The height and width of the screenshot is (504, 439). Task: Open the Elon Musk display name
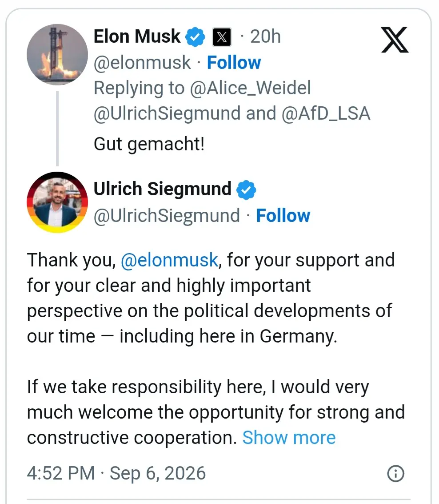(x=137, y=36)
